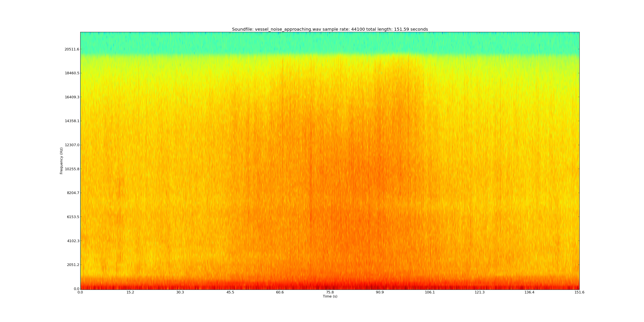Select the 90.9 time tick label
Image resolution: width=644 pixels, height=322 pixels.
coord(380,293)
